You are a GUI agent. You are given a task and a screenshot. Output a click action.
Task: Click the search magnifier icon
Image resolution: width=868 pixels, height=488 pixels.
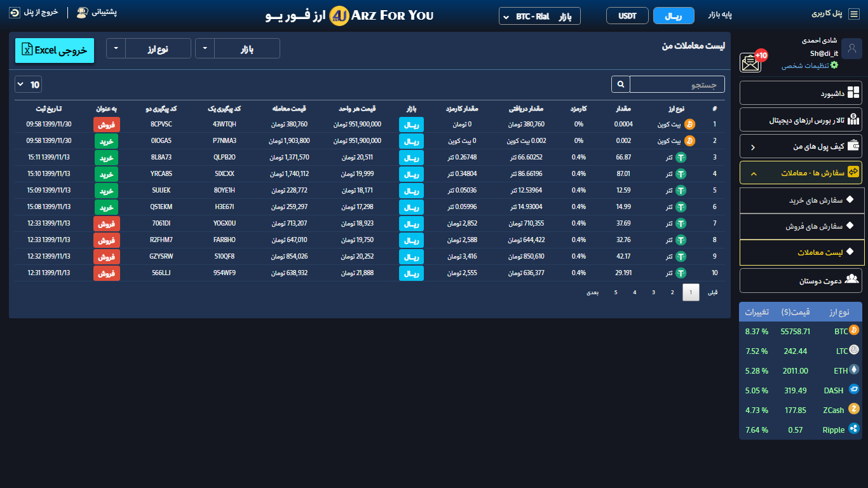(620, 85)
